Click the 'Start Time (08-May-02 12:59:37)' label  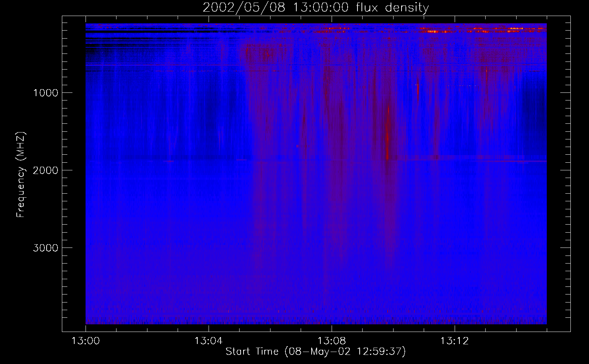(x=316, y=352)
